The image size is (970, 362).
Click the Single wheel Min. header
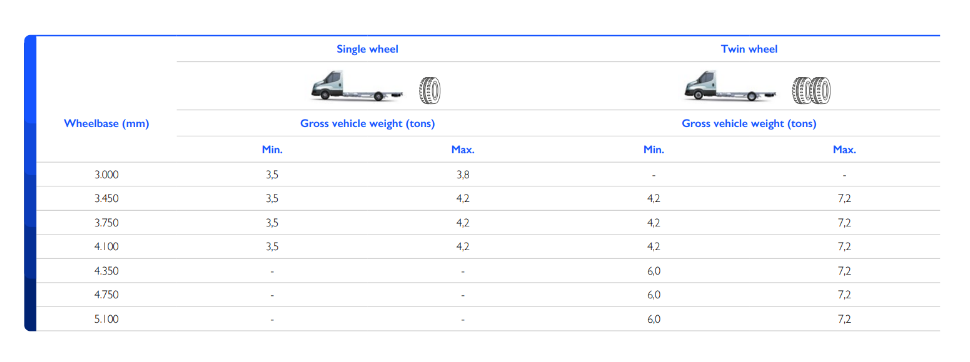click(272, 149)
